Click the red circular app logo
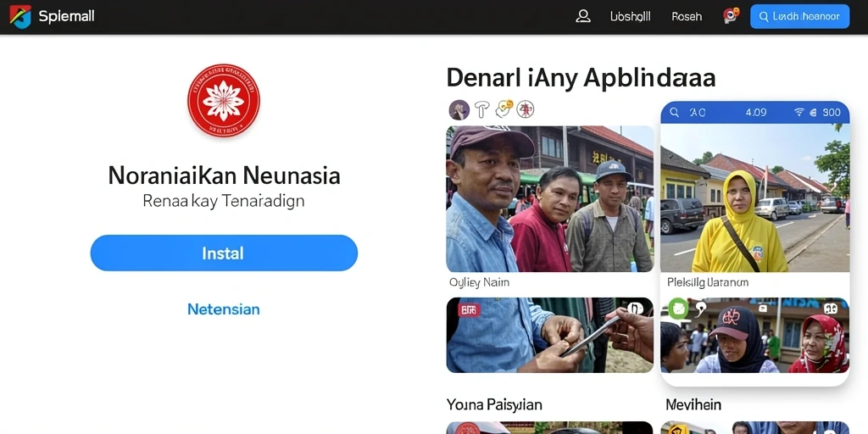Screen dimensions: 868x434 coord(223,100)
